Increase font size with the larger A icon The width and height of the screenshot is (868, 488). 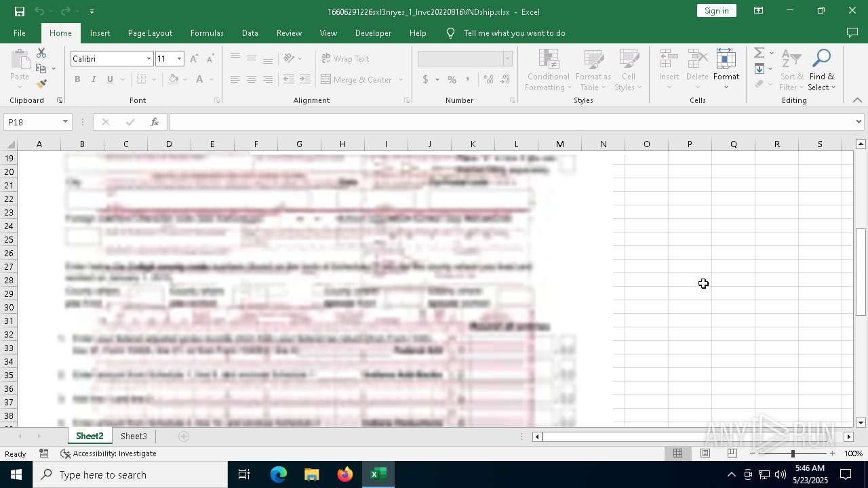click(194, 59)
